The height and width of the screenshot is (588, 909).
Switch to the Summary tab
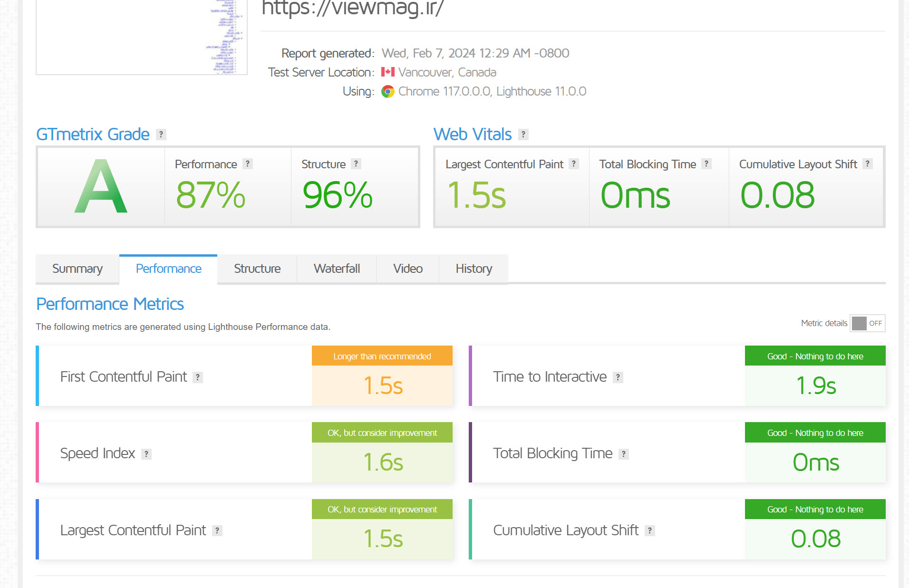click(77, 269)
